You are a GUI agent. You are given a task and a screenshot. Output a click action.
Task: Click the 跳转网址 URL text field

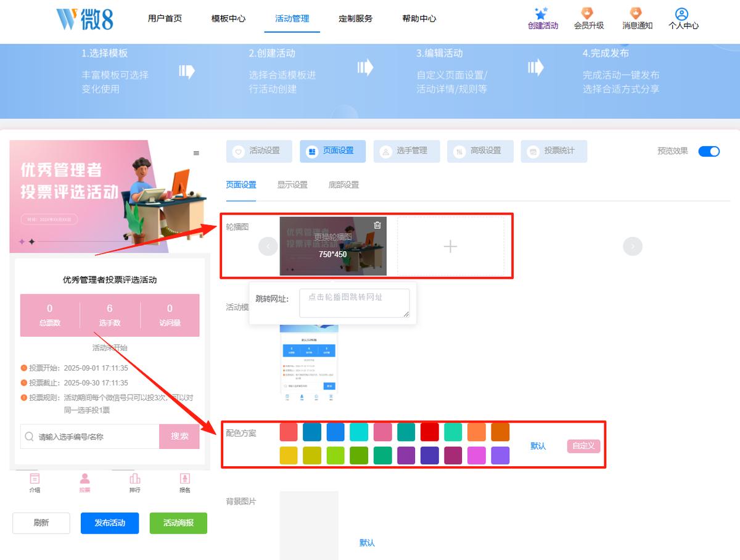pos(355,303)
